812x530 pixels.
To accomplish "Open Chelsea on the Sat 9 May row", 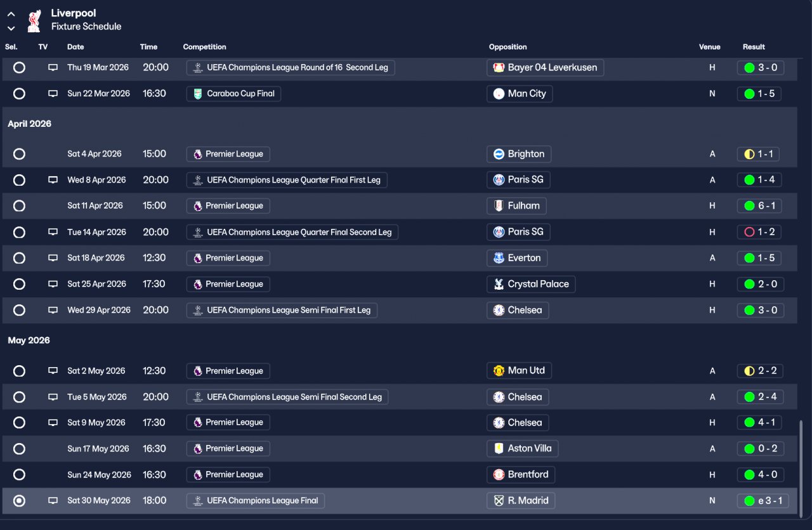I will tap(518, 423).
